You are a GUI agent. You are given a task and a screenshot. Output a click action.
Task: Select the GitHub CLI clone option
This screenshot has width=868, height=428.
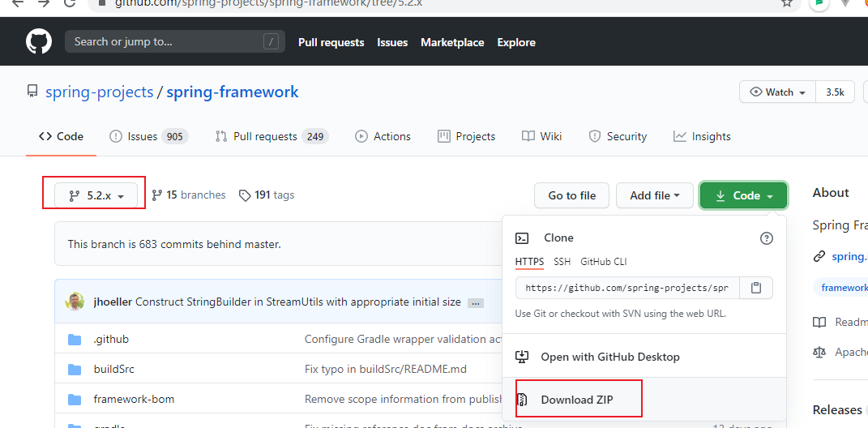pos(604,262)
